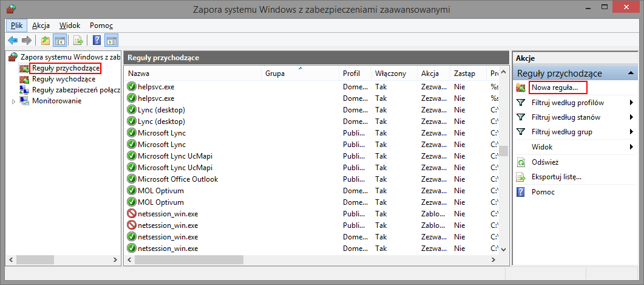
Task: Click right arrow of tree pane scrollbar
Action: pyautogui.click(x=115, y=260)
